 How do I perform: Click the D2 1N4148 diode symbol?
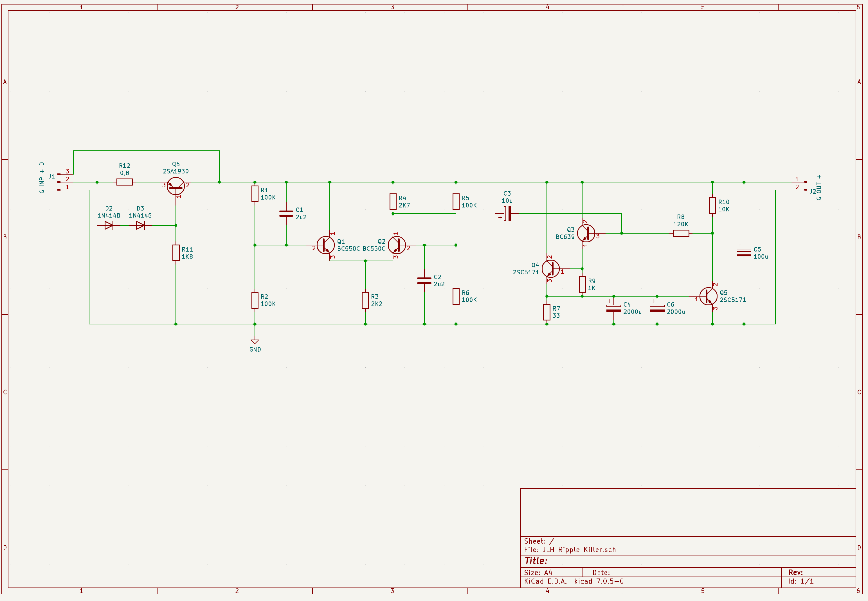coord(109,225)
